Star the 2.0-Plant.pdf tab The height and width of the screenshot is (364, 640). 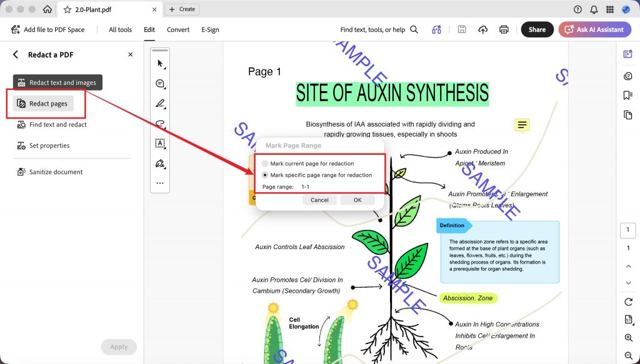coord(67,9)
